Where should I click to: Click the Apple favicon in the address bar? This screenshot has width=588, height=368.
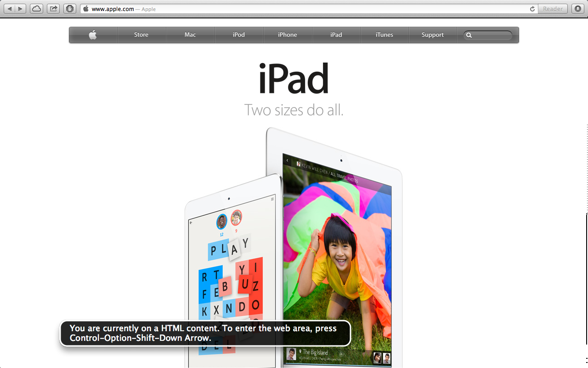click(86, 9)
